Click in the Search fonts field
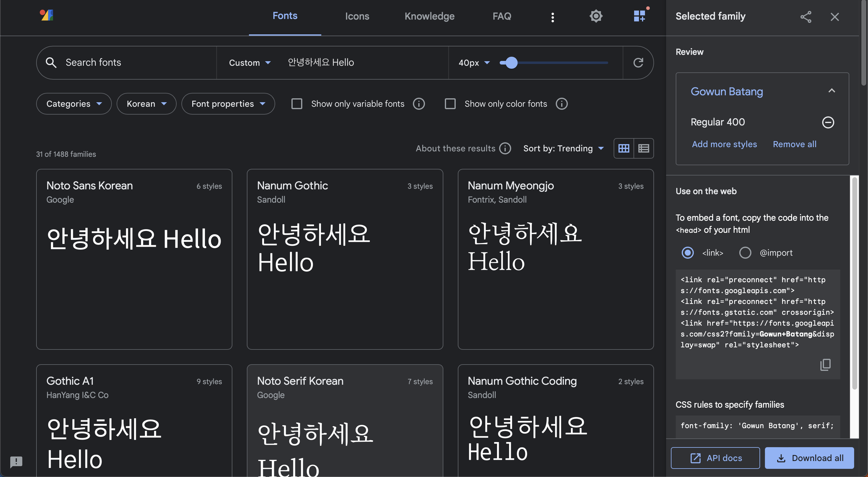 point(137,63)
